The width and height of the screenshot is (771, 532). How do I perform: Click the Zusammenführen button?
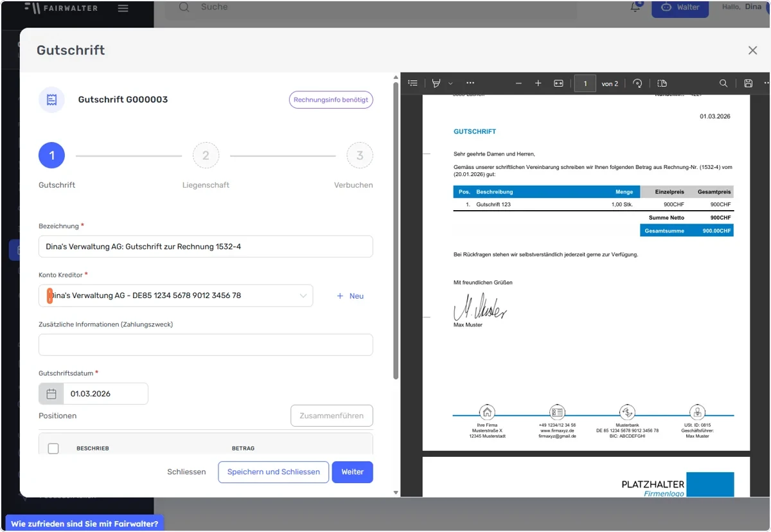pyautogui.click(x=332, y=416)
